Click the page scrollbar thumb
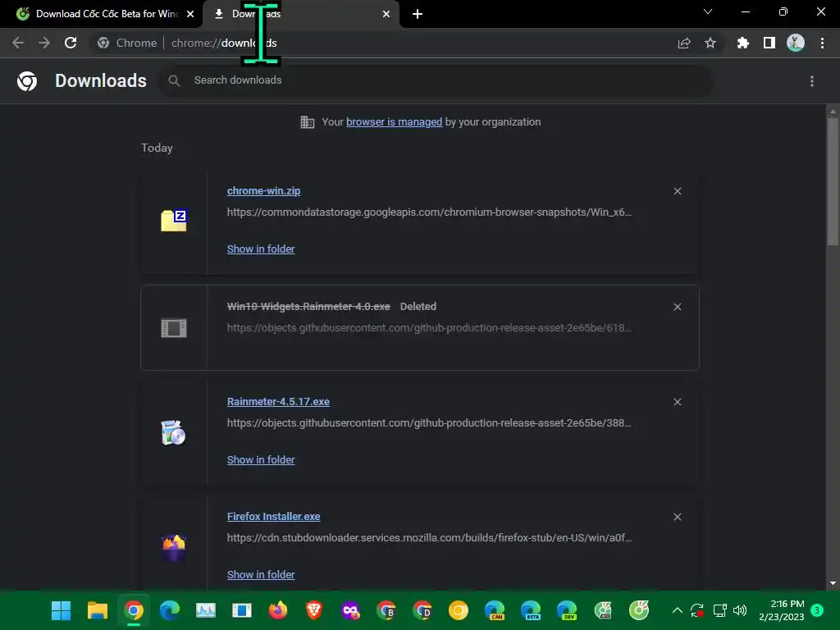Image resolution: width=840 pixels, height=630 pixels. tap(833, 182)
